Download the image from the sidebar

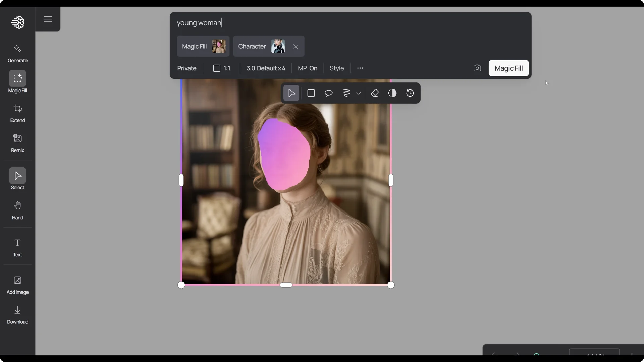[x=17, y=314]
